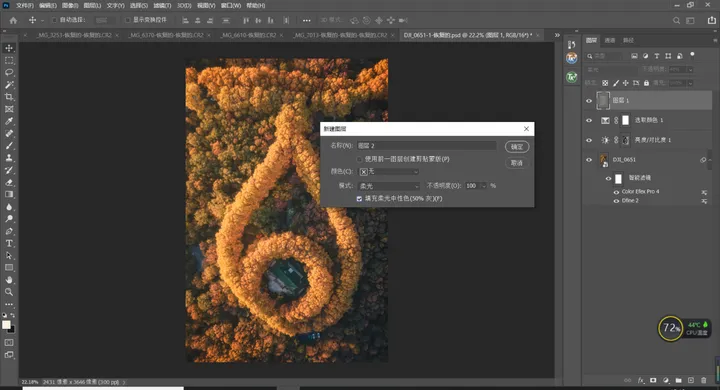Toggle visibility of 智能滤镜 smart filters

click(x=608, y=178)
